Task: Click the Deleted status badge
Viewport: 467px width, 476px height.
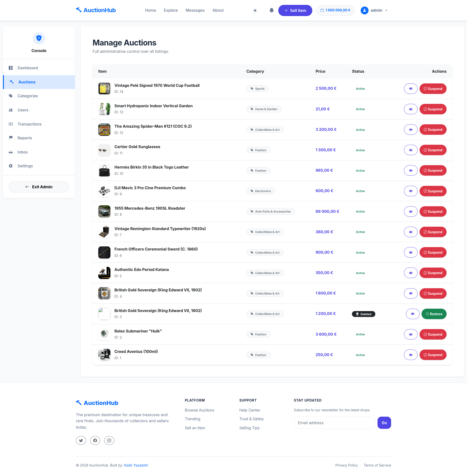Action: pyautogui.click(x=363, y=314)
